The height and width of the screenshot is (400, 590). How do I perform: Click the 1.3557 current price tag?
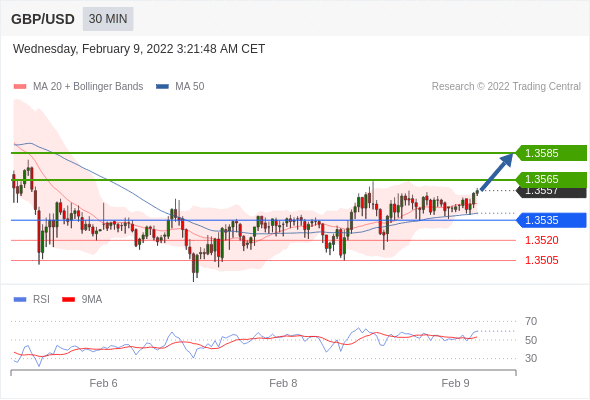click(x=551, y=192)
